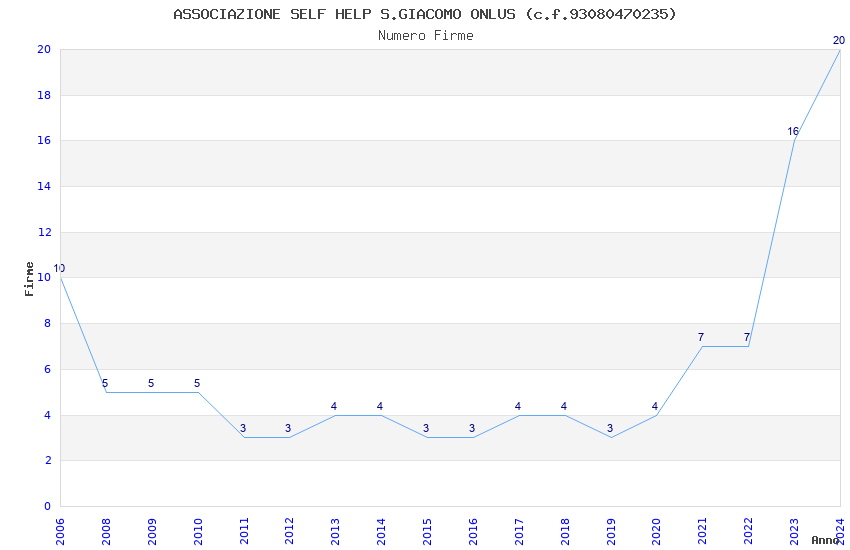Screen dimensions: 850x550
Task: Click the y-axis value 12
Action: 44,233
